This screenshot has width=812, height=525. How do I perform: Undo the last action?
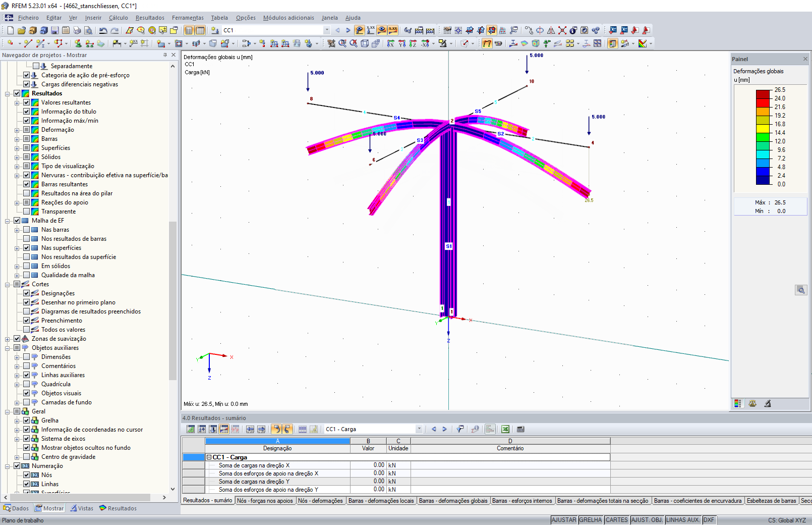coord(103,30)
